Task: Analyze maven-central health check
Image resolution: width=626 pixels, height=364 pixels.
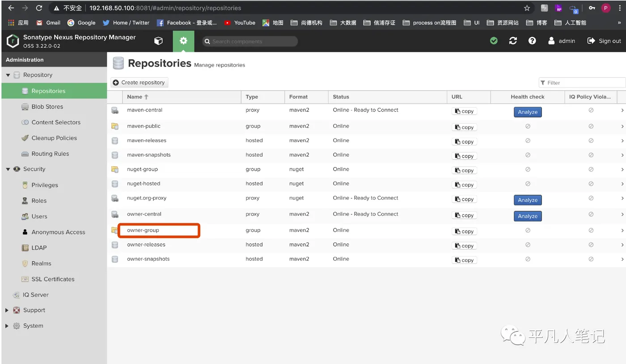Action: 528,112
